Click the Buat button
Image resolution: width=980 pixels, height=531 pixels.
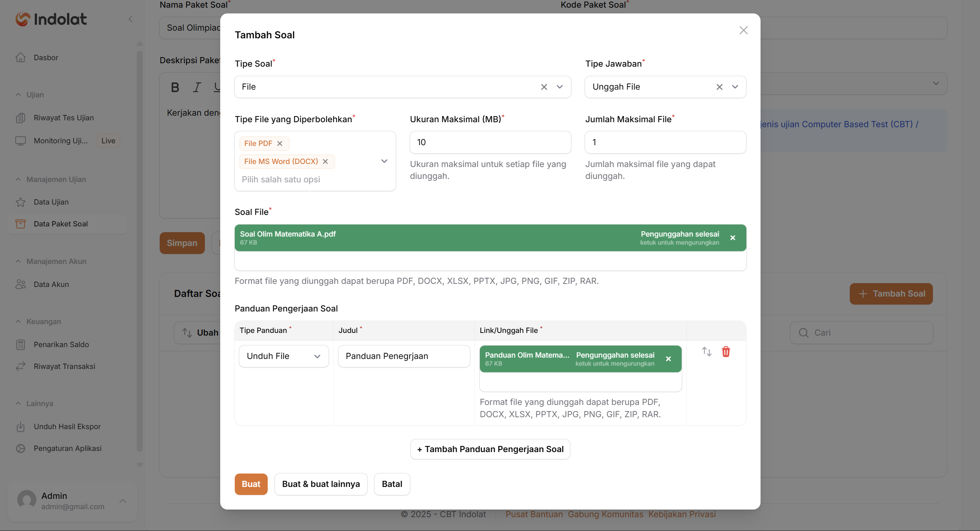coord(251,484)
